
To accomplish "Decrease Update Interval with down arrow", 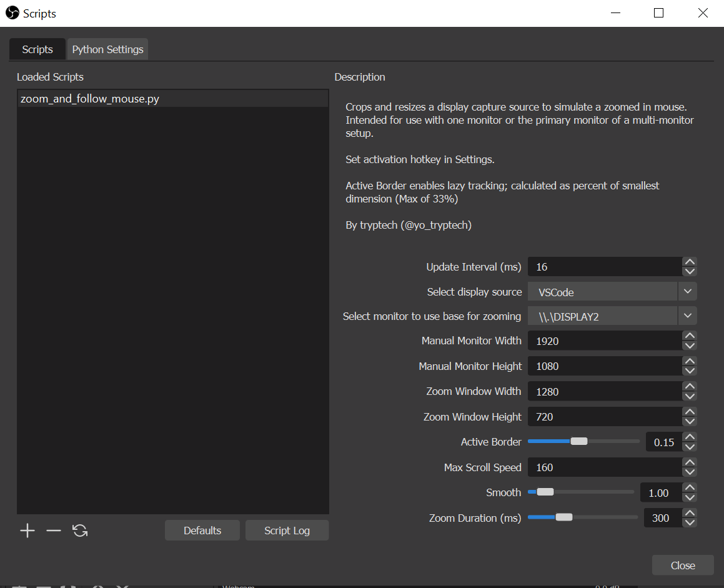I will point(690,272).
